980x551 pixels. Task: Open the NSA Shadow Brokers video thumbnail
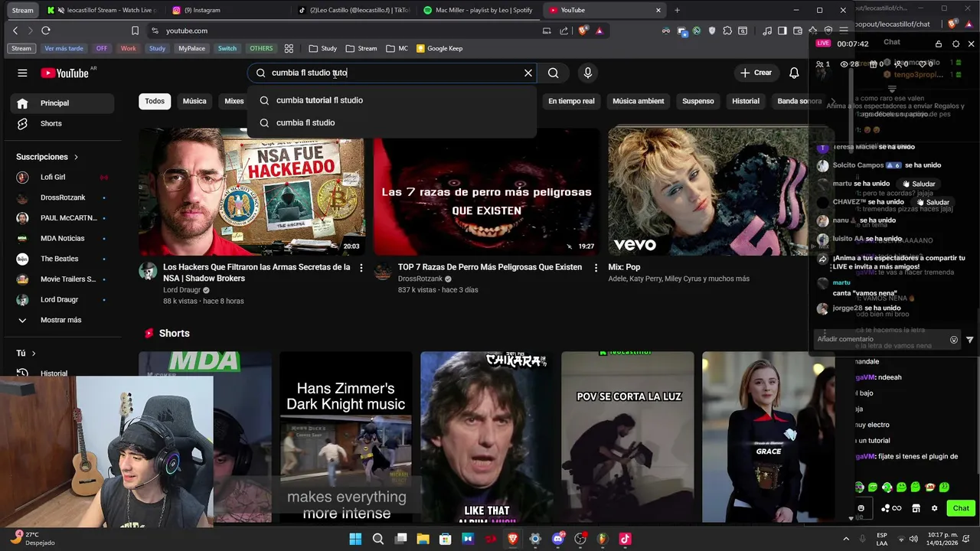pos(251,191)
